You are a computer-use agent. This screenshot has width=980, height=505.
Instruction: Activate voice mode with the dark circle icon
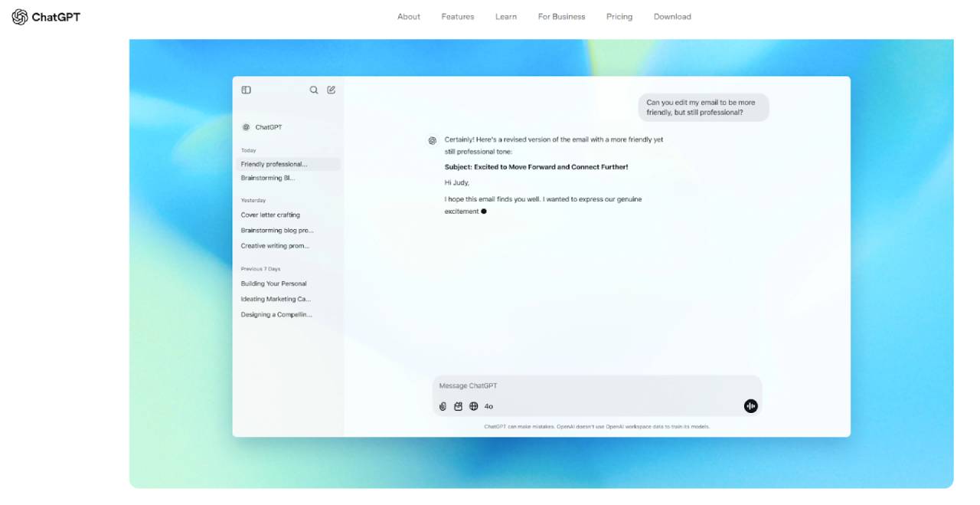(x=750, y=405)
